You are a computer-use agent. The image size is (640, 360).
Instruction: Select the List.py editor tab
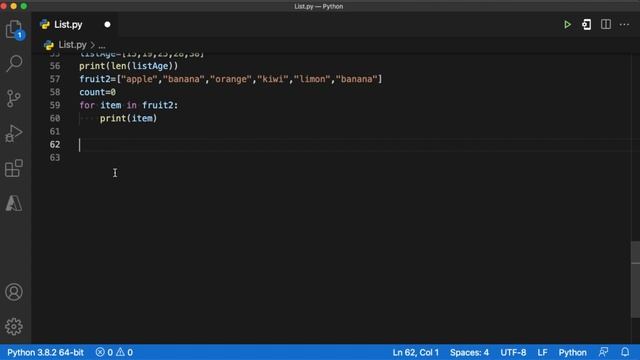76,24
